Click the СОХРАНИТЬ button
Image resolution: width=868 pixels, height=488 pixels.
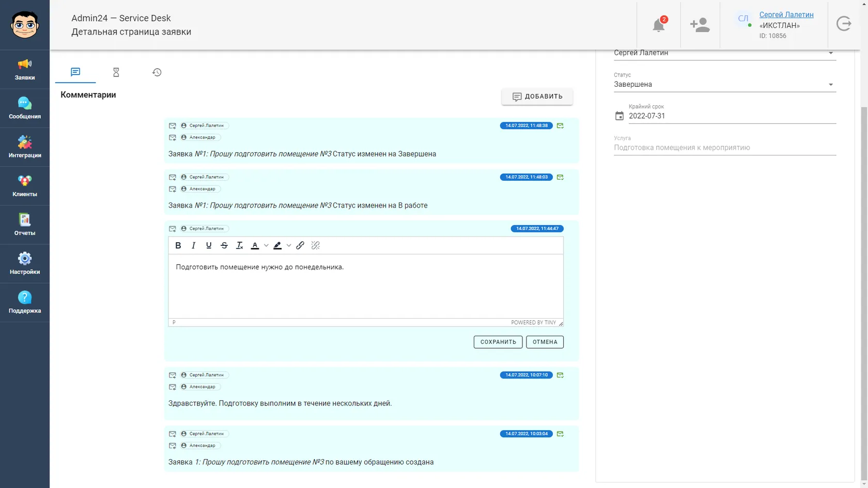498,342
